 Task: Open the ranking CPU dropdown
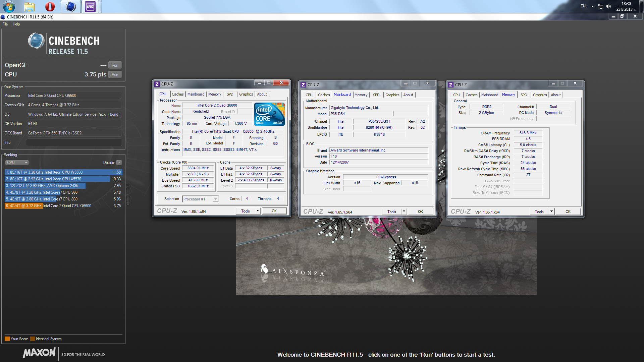[x=17, y=163]
